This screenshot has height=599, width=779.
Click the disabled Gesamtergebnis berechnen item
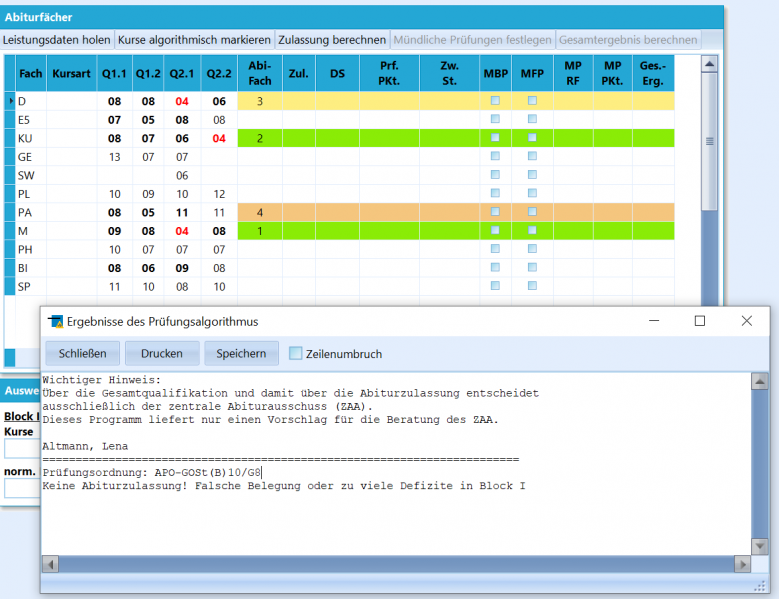click(x=628, y=40)
